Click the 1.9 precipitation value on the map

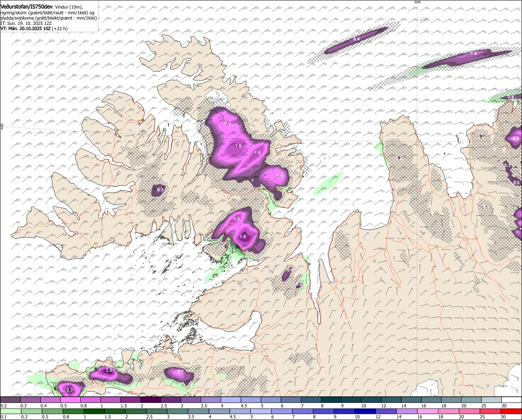tap(243, 237)
